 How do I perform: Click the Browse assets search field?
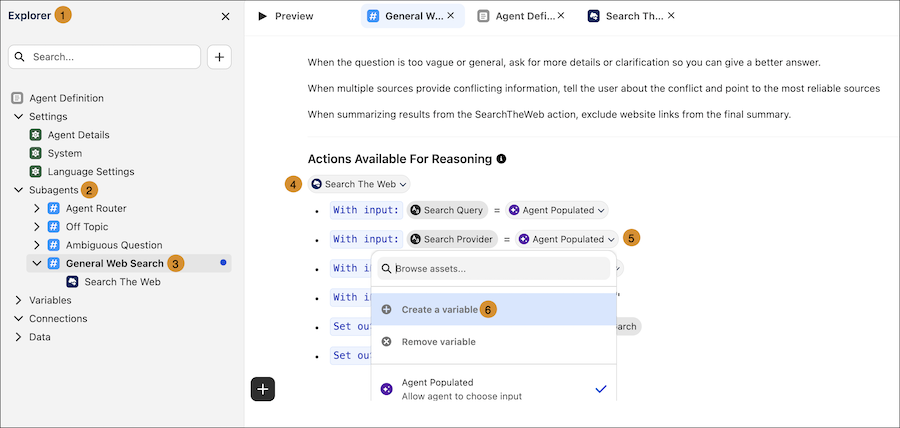coord(494,269)
